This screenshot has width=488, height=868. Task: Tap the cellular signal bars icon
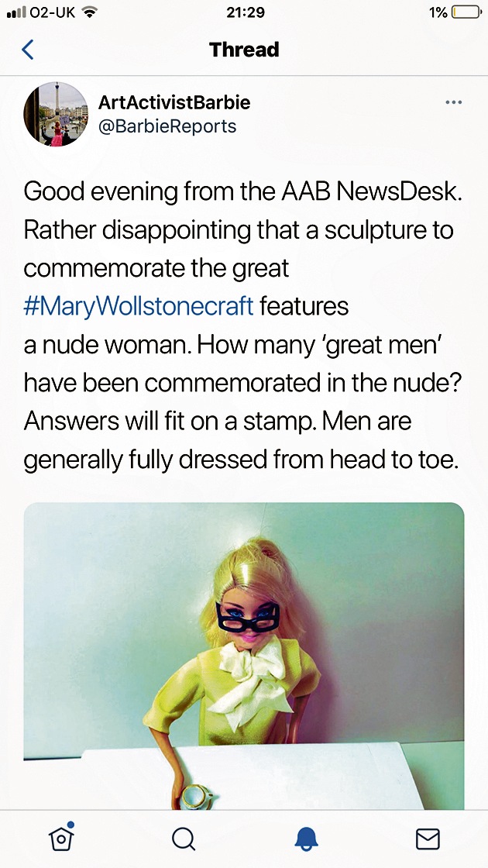[x=15, y=12]
